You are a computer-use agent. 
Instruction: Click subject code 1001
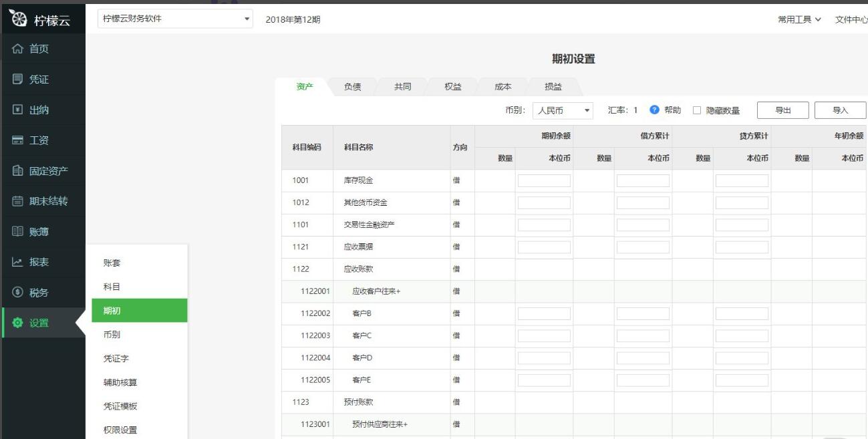pyautogui.click(x=301, y=180)
